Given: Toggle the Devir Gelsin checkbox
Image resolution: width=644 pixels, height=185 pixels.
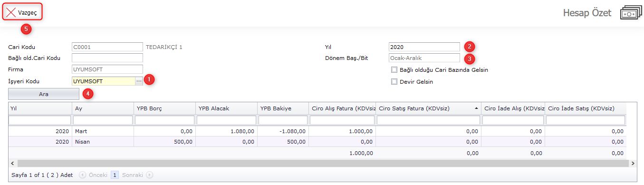Looking at the screenshot, I should [x=394, y=81].
